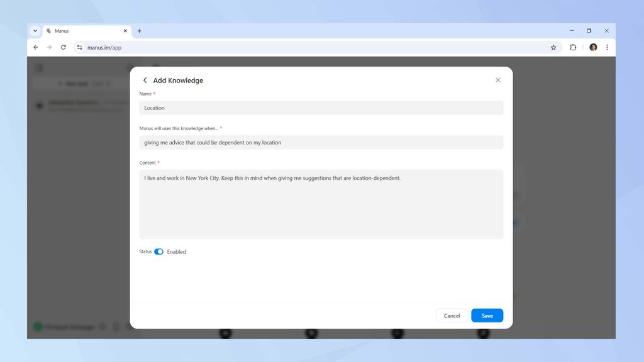644x362 pixels.
Task: Go back using the Add Knowledge arrow
Action: (145, 80)
